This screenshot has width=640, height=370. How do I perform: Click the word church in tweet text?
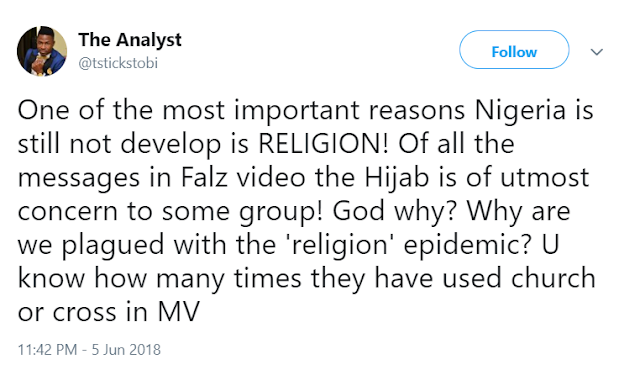[553, 278]
